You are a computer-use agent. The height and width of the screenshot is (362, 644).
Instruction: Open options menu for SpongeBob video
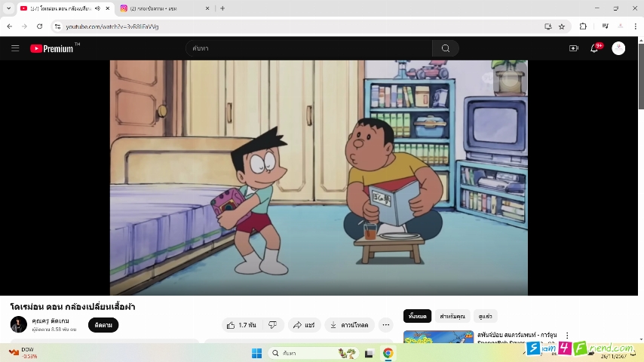click(567, 336)
